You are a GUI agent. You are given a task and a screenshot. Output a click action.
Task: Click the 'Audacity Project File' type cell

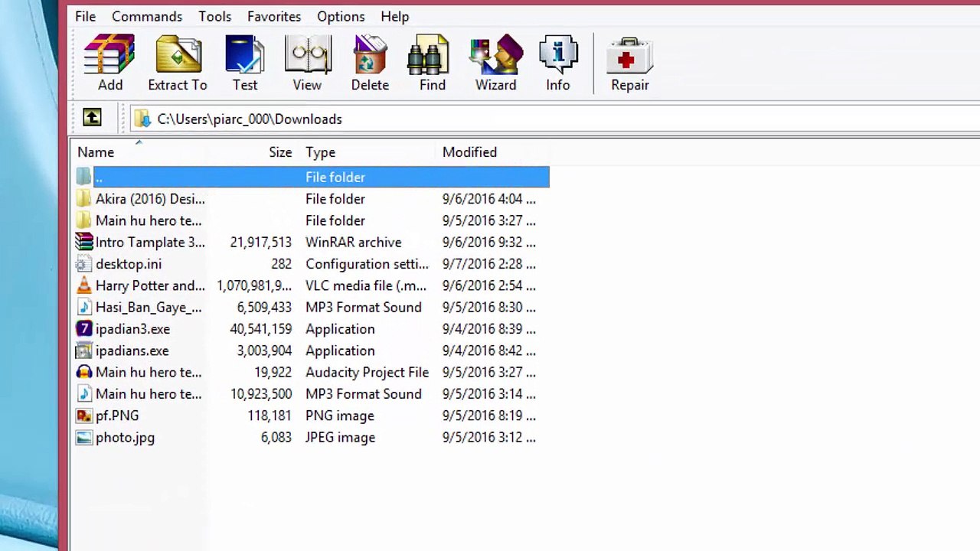[x=367, y=372]
